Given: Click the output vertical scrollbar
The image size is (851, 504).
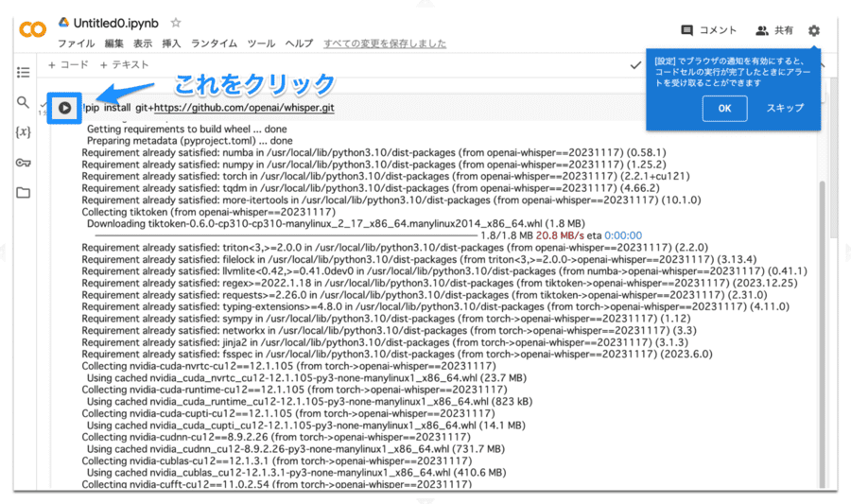Looking at the screenshot, I should click(x=822, y=333).
